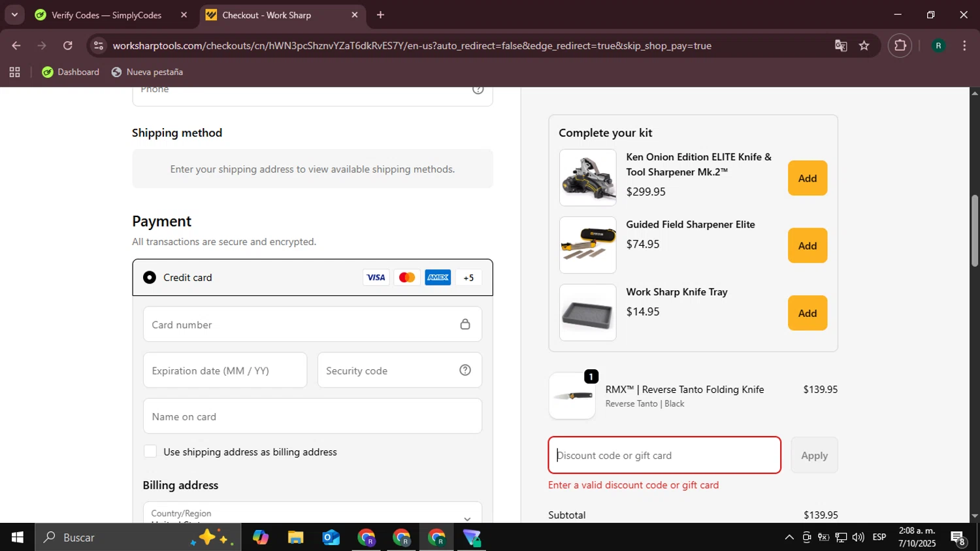Open File Explorer from the taskbar
This screenshot has height=551, width=980.
click(295, 537)
